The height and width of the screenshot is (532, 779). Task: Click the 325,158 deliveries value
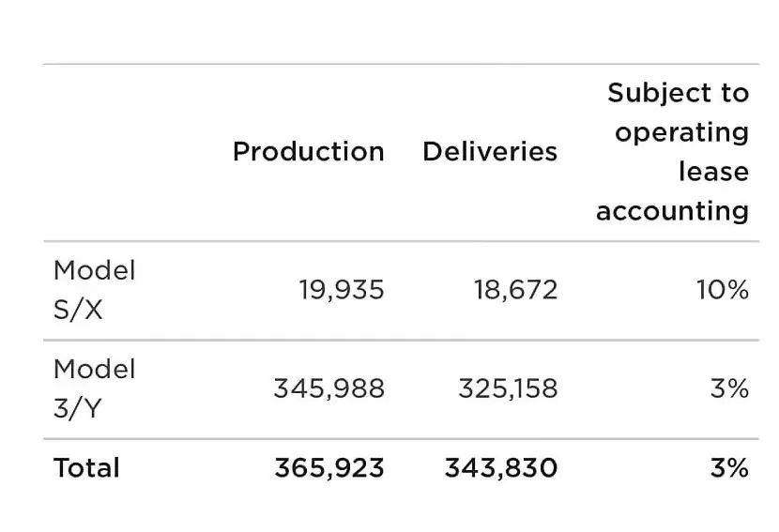(508, 388)
